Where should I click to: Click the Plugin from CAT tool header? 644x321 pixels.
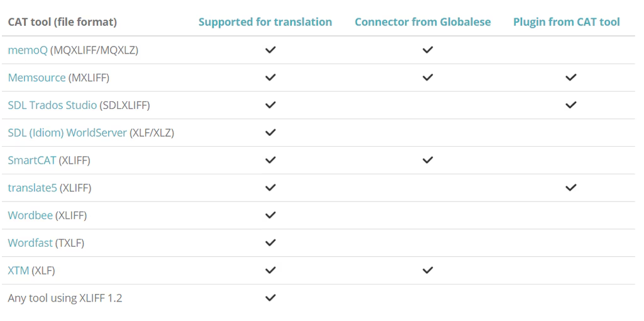pyautogui.click(x=566, y=22)
